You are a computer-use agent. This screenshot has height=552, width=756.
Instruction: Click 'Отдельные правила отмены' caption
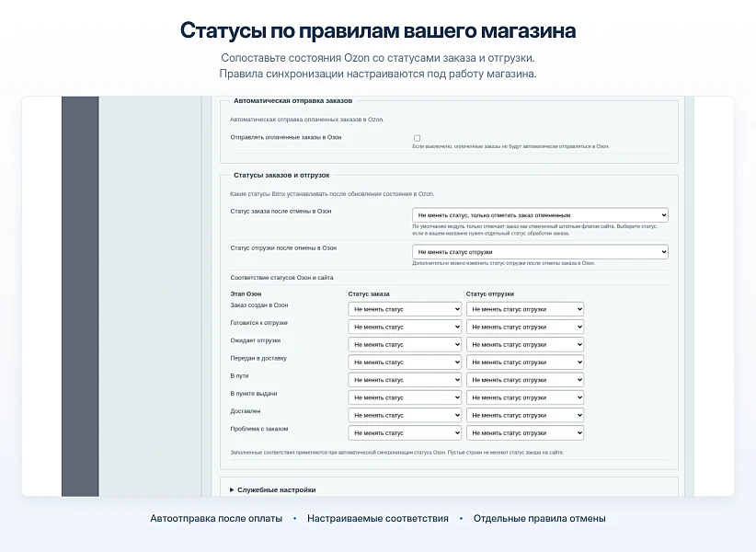pyautogui.click(x=540, y=518)
